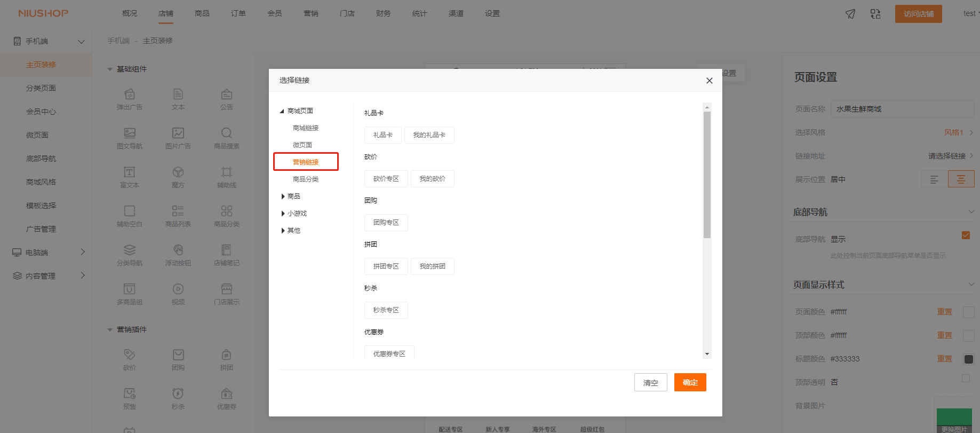Add the 文本 text component

click(178, 99)
